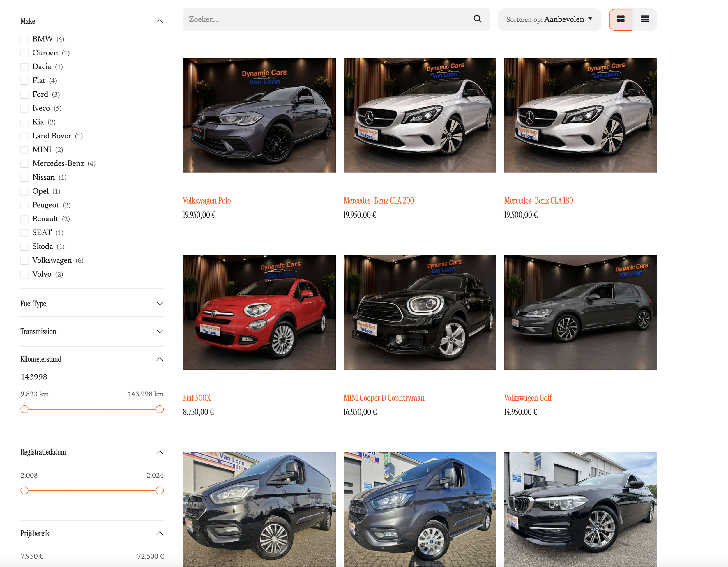Screen dimensions: 728x567
Task: Click the Mercedes-Benz CLA 200 photo
Action: [x=420, y=115]
